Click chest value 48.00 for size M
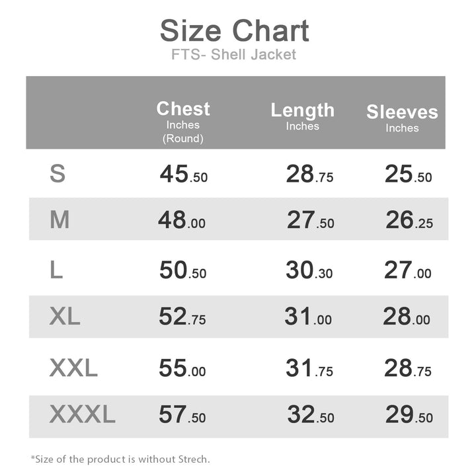The width and height of the screenshot is (476, 476). 182,221
